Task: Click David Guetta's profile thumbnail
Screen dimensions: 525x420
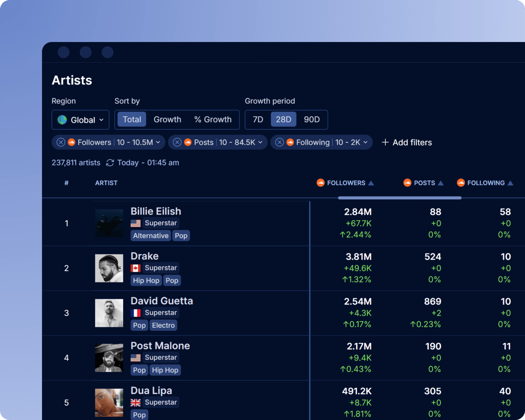Action: (x=109, y=313)
